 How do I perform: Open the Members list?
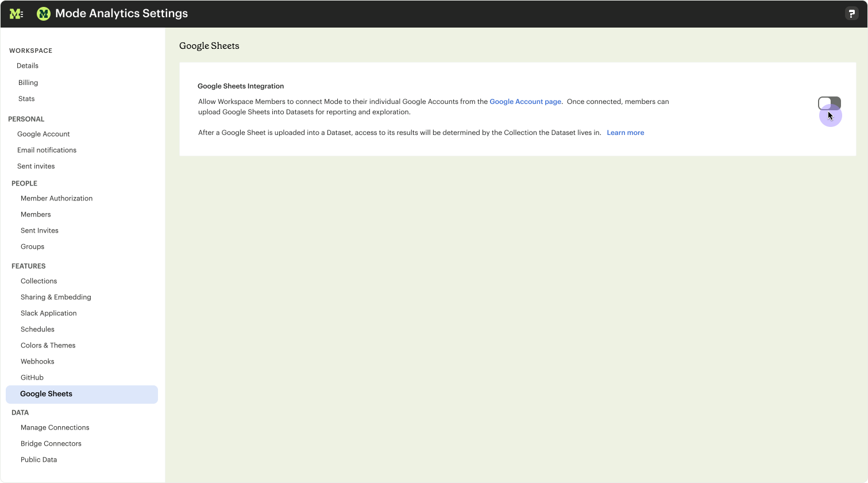36,215
